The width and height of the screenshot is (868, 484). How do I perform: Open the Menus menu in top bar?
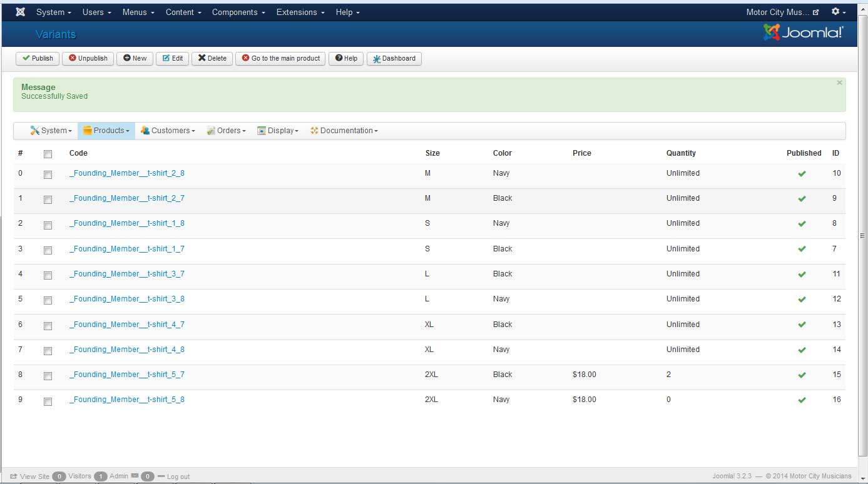[x=138, y=12]
